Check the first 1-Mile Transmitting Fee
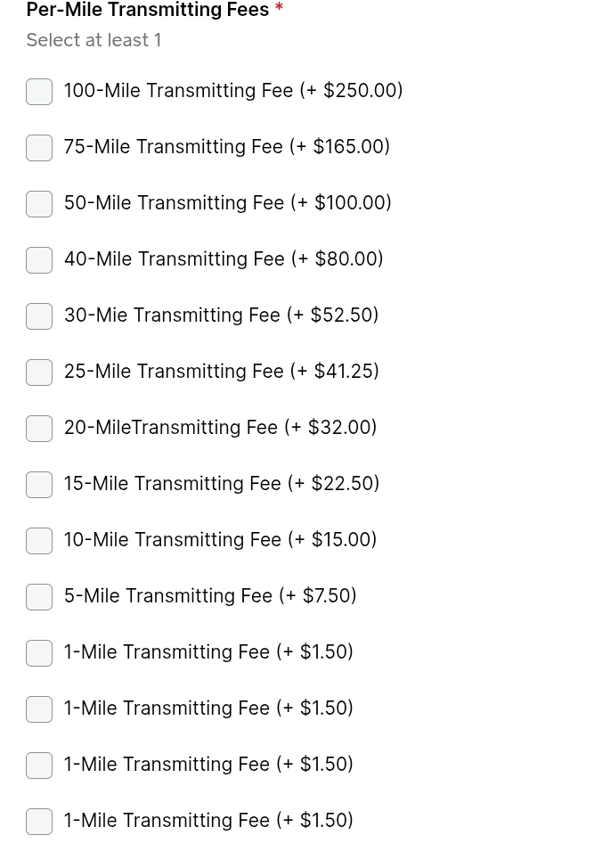The height and width of the screenshot is (868, 594). [39, 653]
